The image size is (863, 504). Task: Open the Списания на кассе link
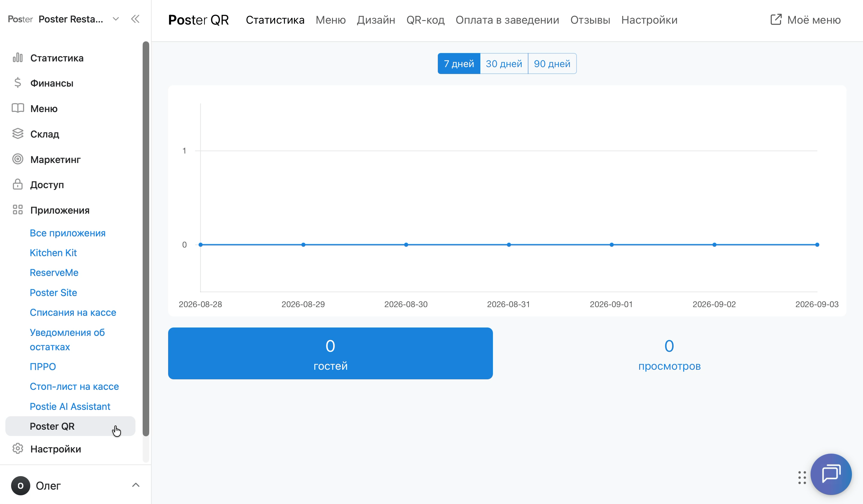coord(73,313)
